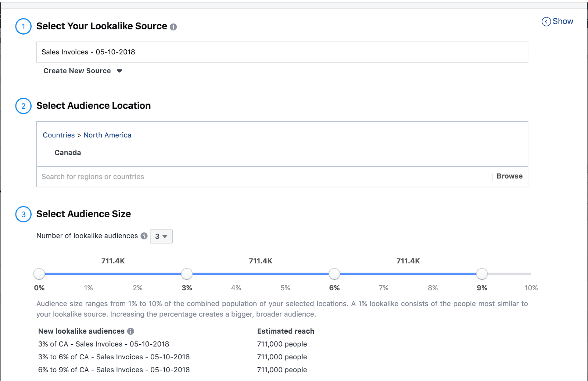The image size is (588, 381).
Task: Click the Sales Invoices source field
Action: click(x=282, y=52)
